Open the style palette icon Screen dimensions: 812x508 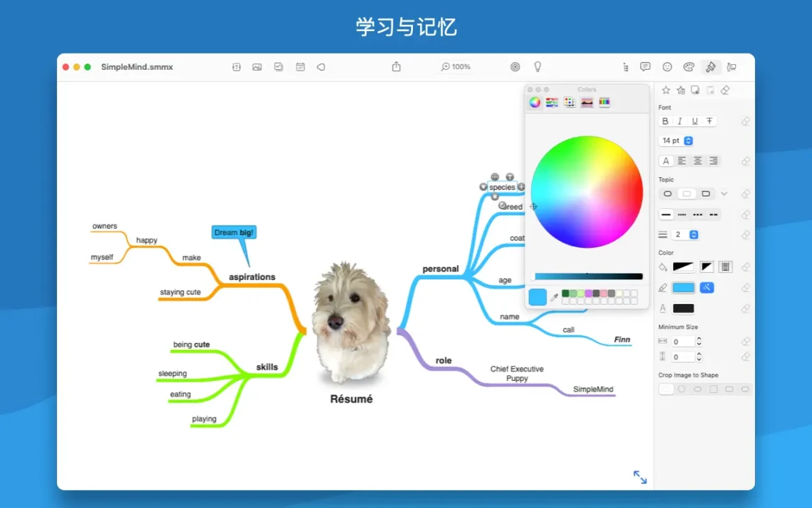point(689,66)
